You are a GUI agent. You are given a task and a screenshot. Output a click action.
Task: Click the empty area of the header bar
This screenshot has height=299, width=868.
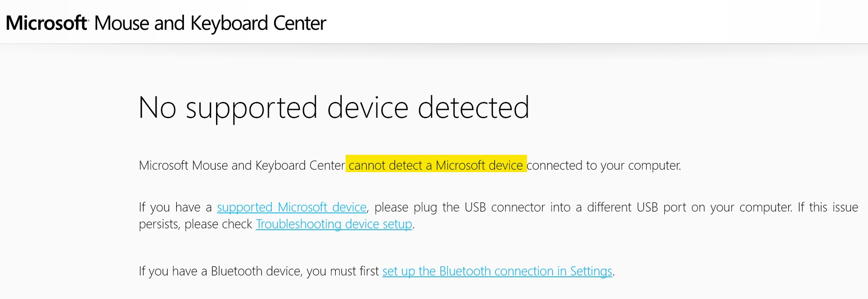(x=595, y=22)
